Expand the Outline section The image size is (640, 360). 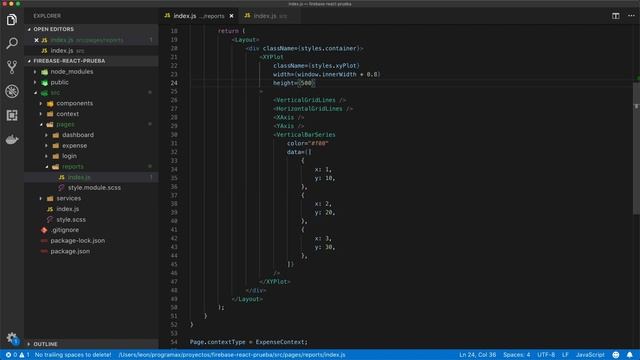point(91,344)
